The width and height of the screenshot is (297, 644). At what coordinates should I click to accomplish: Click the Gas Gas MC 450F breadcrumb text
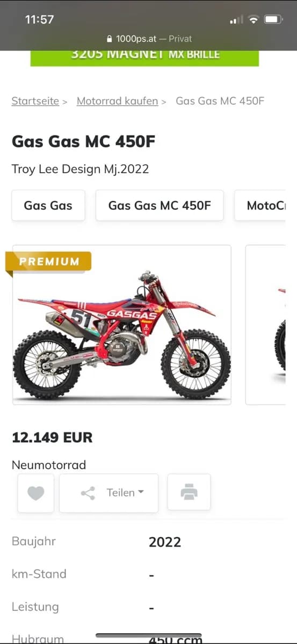click(x=220, y=101)
